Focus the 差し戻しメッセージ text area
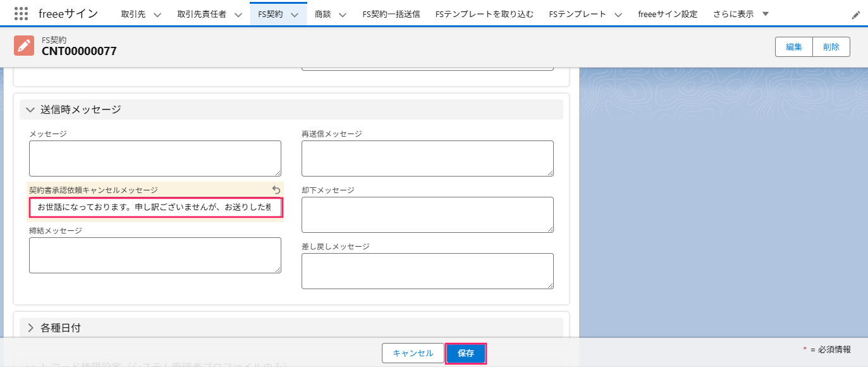 (427, 271)
